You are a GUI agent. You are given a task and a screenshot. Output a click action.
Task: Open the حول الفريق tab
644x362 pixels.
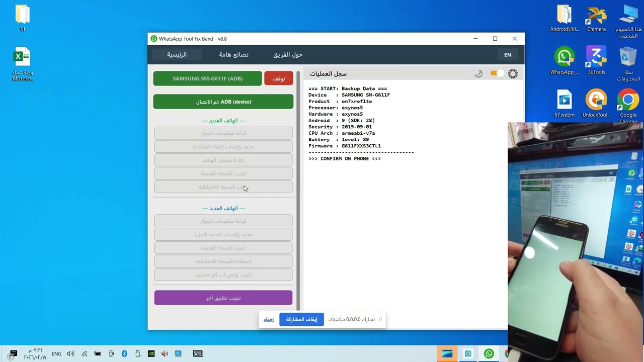(x=288, y=55)
